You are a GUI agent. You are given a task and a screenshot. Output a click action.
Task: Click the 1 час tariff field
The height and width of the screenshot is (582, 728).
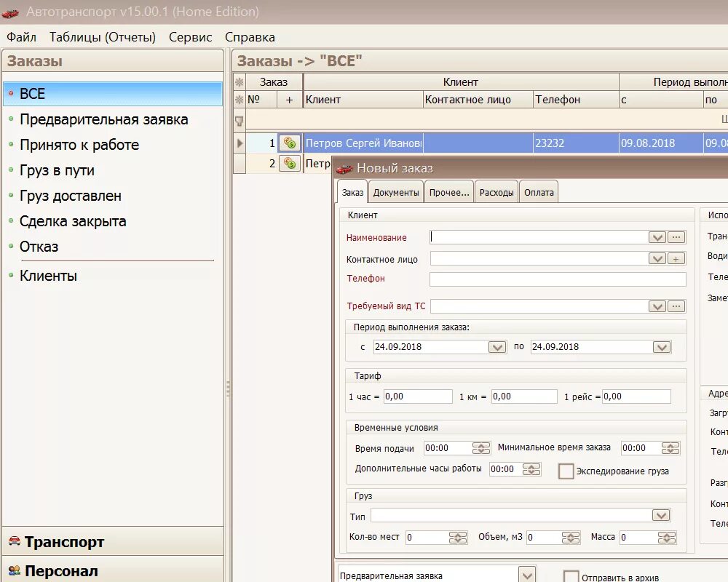pyautogui.click(x=418, y=396)
